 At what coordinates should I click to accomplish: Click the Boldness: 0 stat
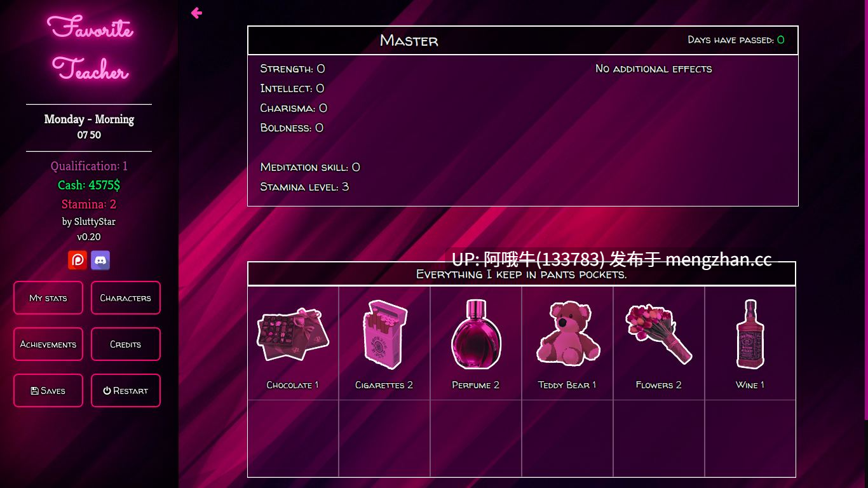click(x=292, y=128)
